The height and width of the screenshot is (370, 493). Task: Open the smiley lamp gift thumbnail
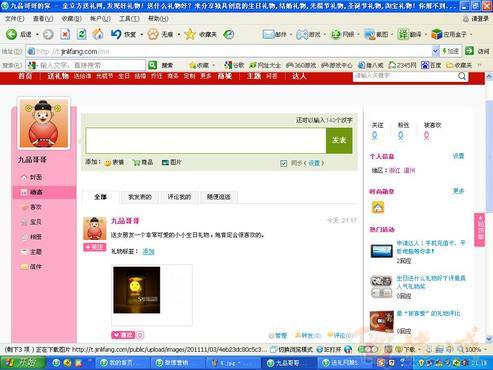(x=137, y=290)
